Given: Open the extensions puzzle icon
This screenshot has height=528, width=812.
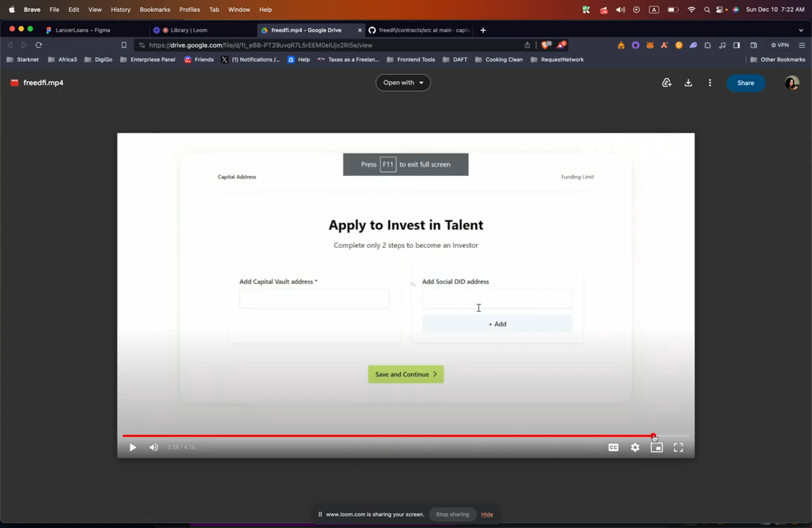Looking at the screenshot, I should [707, 45].
